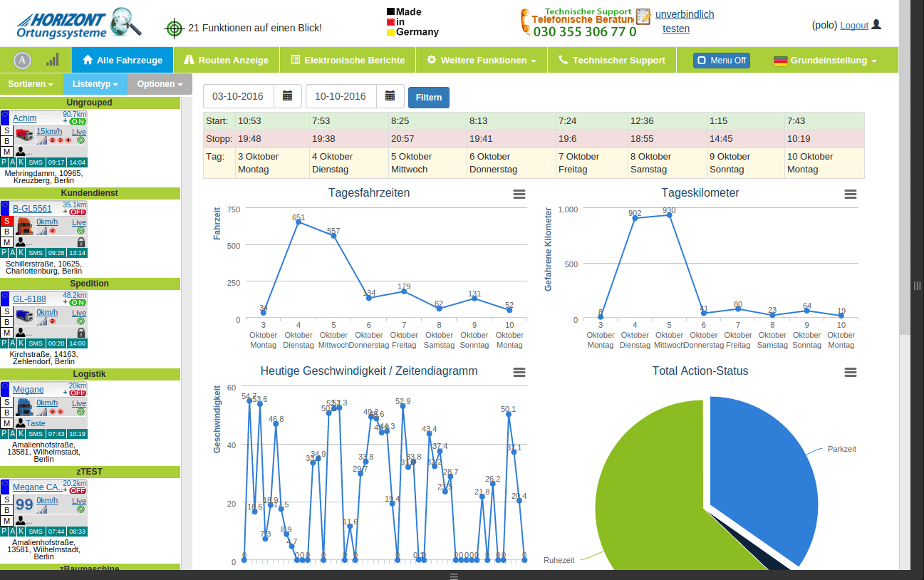Image resolution: width=924 pixels, height=580 pixels.
Task: Toggle Megane OFF status switch
Action: (x=78, y=393)
